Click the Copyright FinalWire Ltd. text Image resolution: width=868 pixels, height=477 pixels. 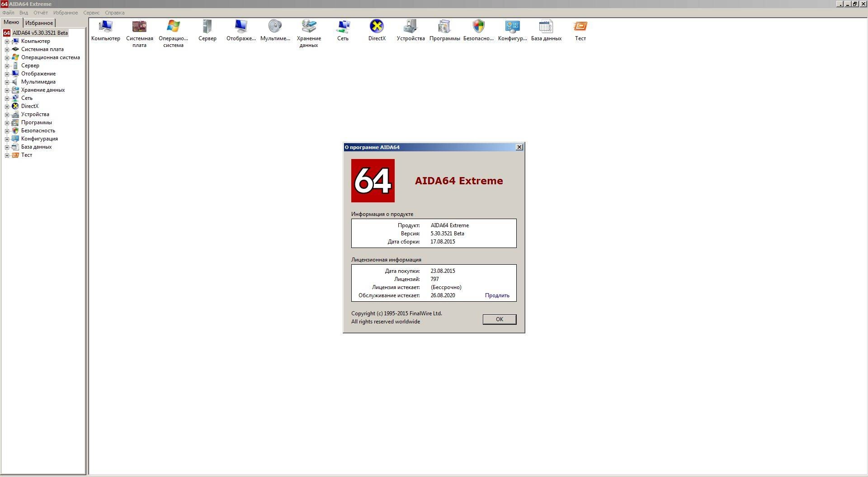tap(396, 313)
